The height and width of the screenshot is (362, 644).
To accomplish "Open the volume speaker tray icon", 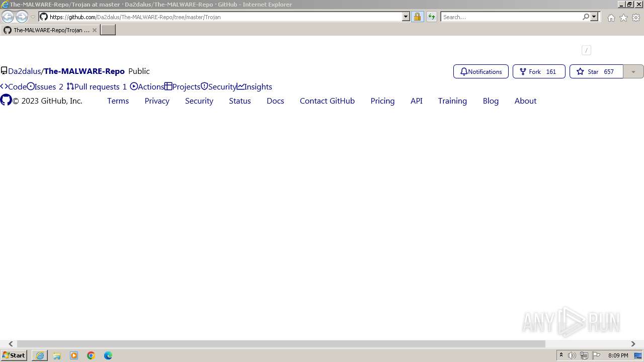I will [572, 355].
